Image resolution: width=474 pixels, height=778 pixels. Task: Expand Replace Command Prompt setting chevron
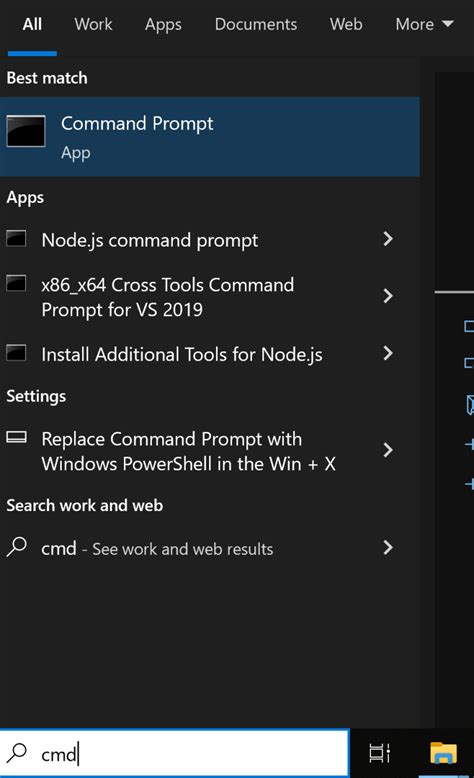[x=388, y=450]
